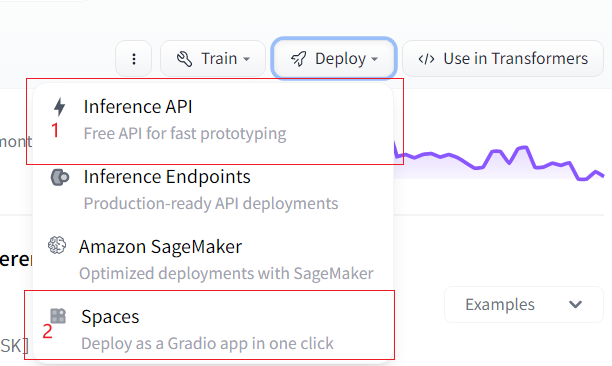Collapse the Deploy dropdown menu
Viewport: 612px width, 366px height.
click(334, 59)
